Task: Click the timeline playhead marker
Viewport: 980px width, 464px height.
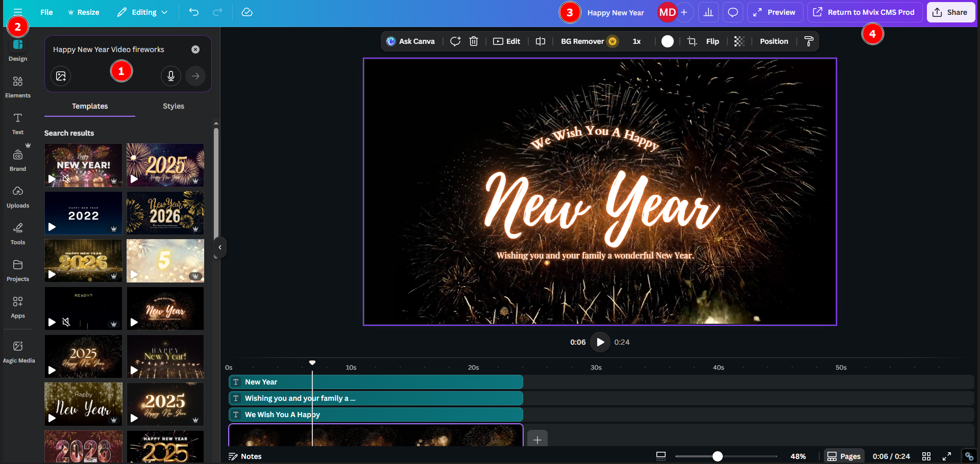Action: [312, 363]
